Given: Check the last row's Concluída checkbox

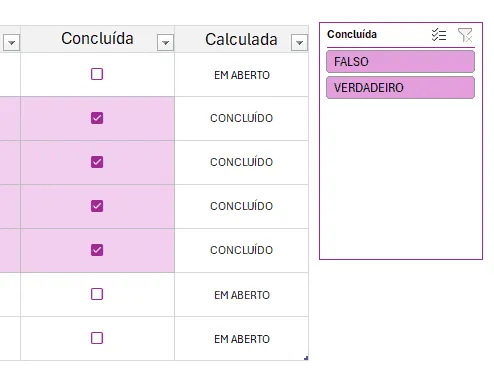Looking at the screenshot, I should tap(97, 338).
